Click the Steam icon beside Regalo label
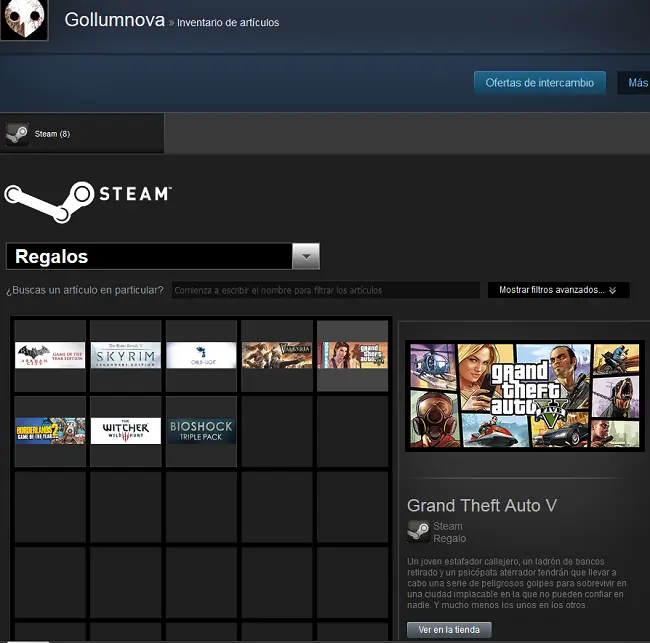 (x=418, y=531)
